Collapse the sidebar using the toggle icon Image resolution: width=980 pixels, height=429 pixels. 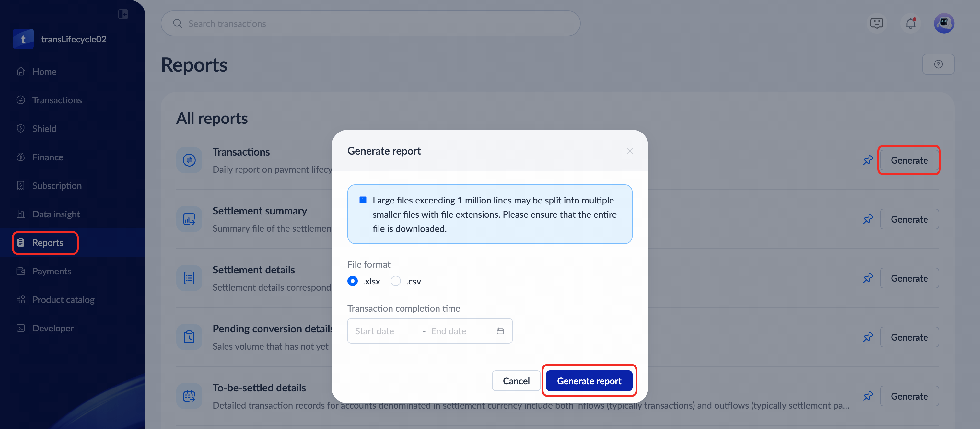pyautogui.click(x=123, y=14)
